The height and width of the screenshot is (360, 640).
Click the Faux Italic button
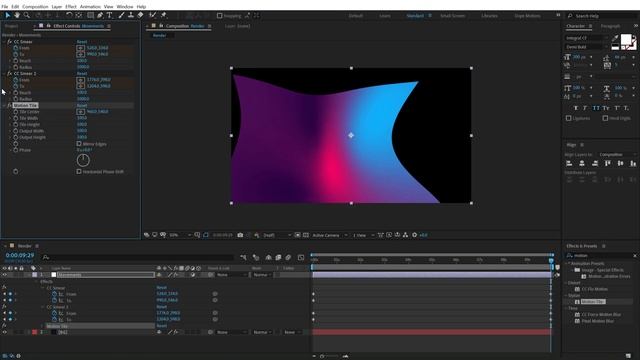[585, 108]
